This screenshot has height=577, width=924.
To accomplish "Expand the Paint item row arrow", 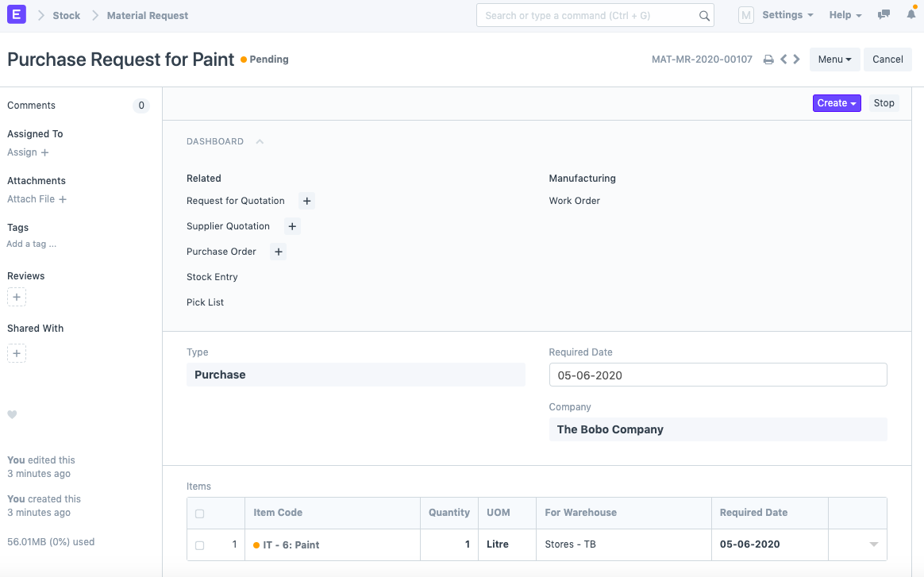I will [x=873, y=544].
